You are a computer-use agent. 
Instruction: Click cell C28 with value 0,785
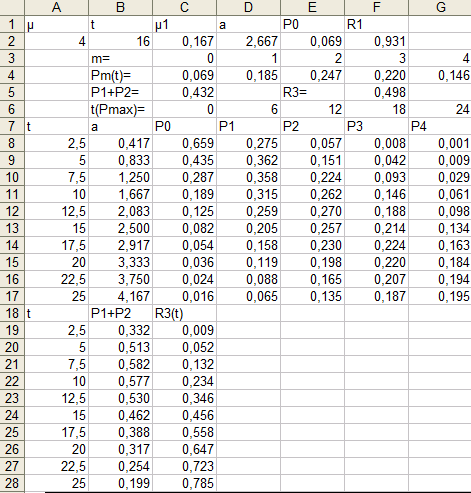click(184, 483)
